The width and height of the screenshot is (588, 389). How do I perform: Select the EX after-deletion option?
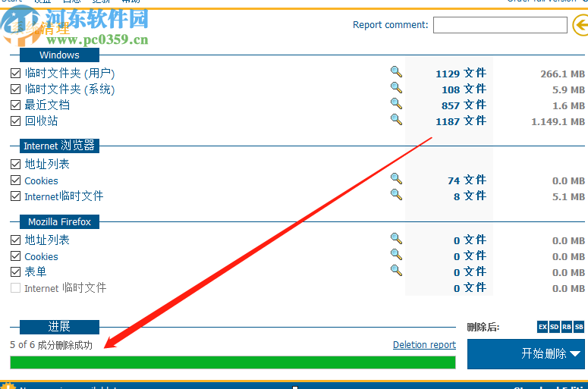point(542,327)
